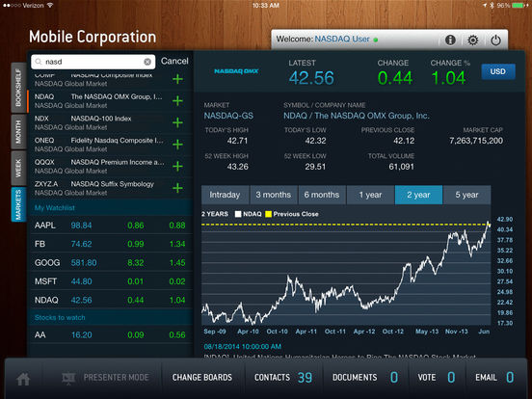
Task: Tap the Bluetooth status icon
Action: 492,6
